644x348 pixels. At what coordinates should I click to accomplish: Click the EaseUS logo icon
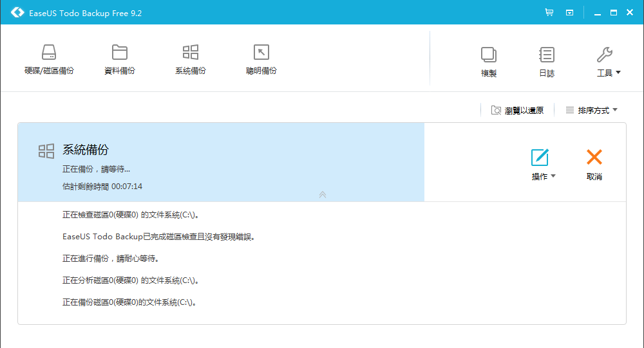click(17, 12)
